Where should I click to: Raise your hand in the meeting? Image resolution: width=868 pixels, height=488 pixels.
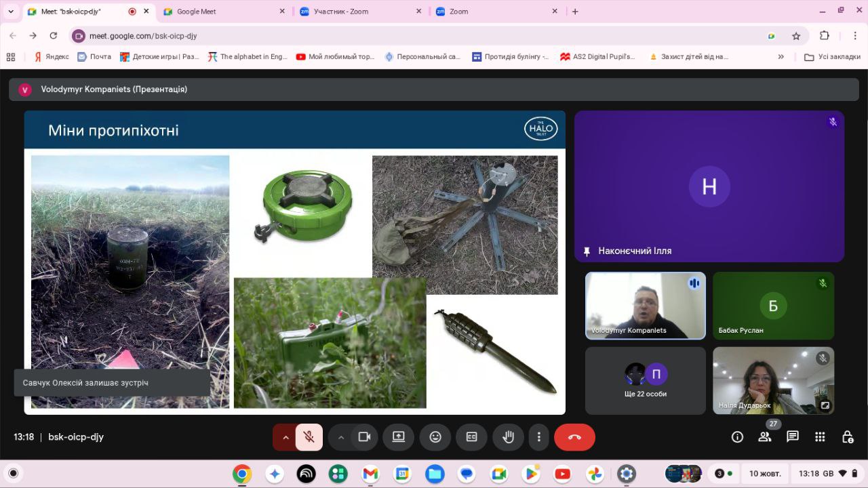coord(508,437)
